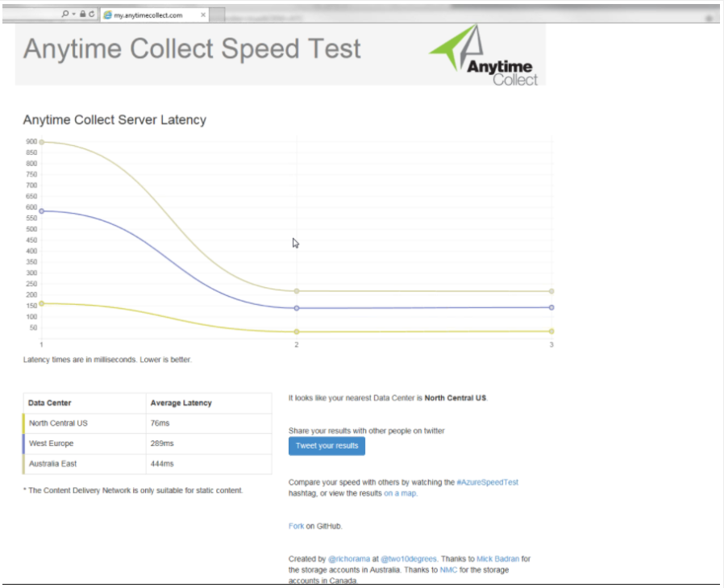Follow the 'on a map' link
The width and height of the screenshot is (724, 588).
(400, 494)
